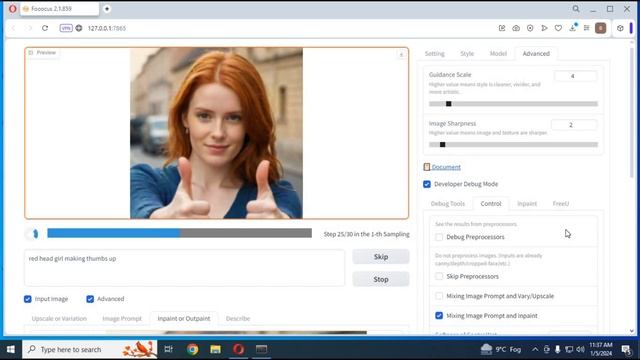Image resolution: width=640 pixels, height=360 pixels.
Task: Open the Describe tab
Action: pyautogui.click(x=238, y=318)
